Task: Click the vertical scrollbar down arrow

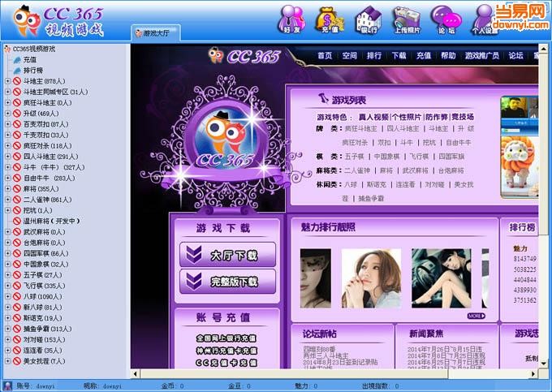Action: pyautogui.click(x=544, y=363)
